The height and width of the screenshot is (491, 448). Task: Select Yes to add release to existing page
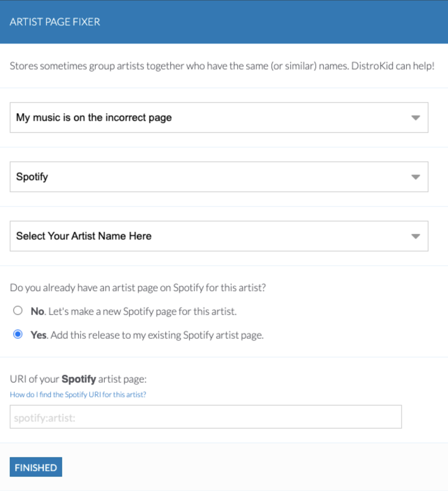coord(18,334)
